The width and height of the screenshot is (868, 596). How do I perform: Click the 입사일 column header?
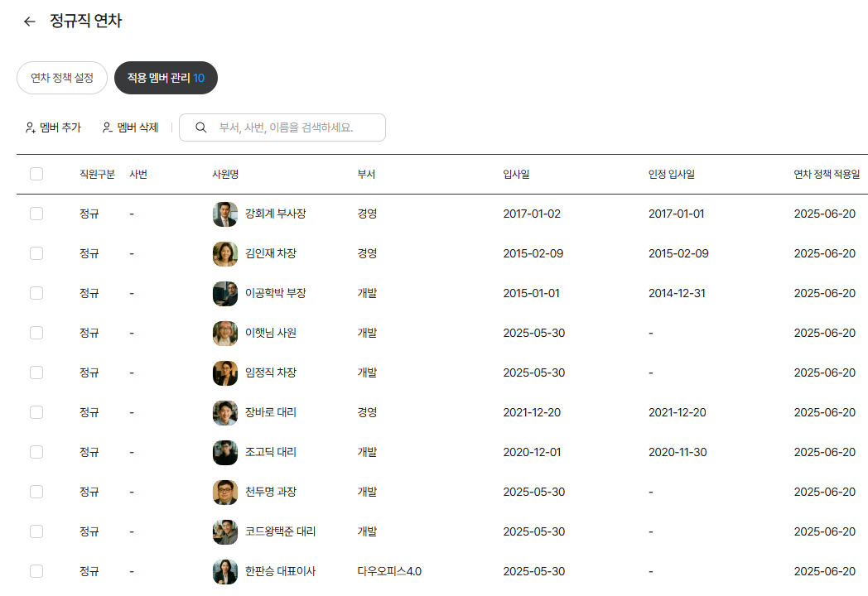click(516, 174)
